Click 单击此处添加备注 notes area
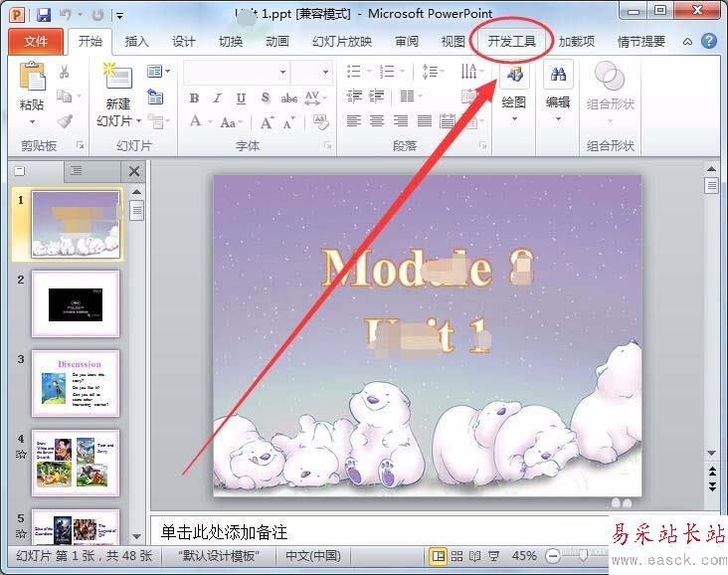The height and width of the screenshot is (575, 728). coord(224,532)
